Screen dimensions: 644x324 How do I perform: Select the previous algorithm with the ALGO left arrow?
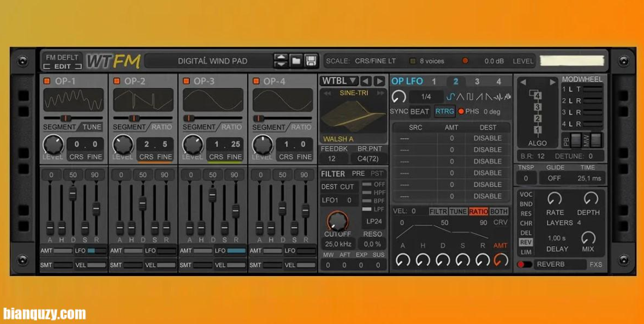(x=523, y=82)
